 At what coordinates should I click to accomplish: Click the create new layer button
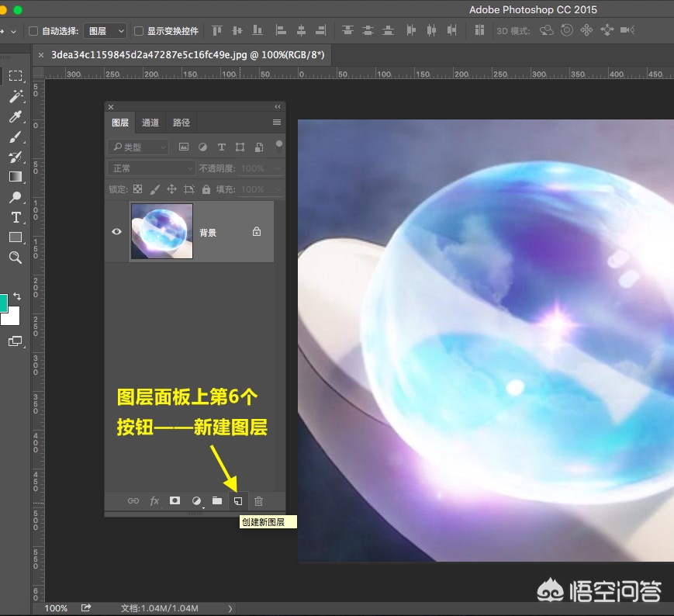click(238, 501)
